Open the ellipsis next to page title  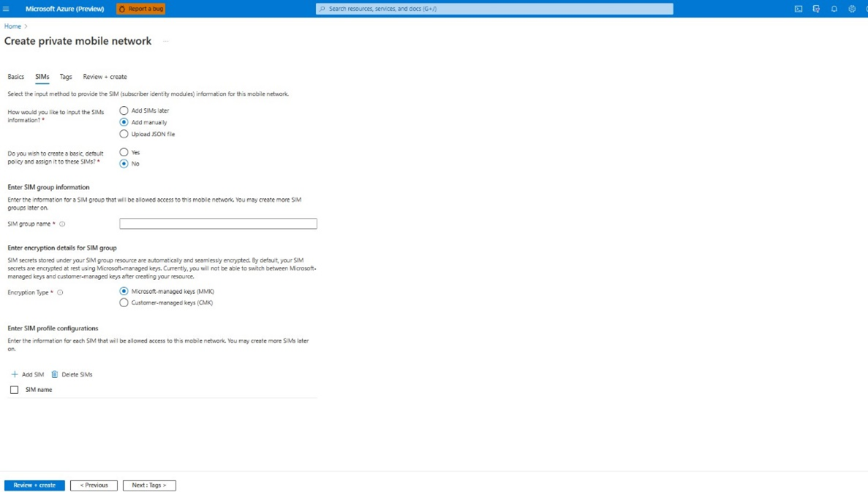tap(165, 42)
